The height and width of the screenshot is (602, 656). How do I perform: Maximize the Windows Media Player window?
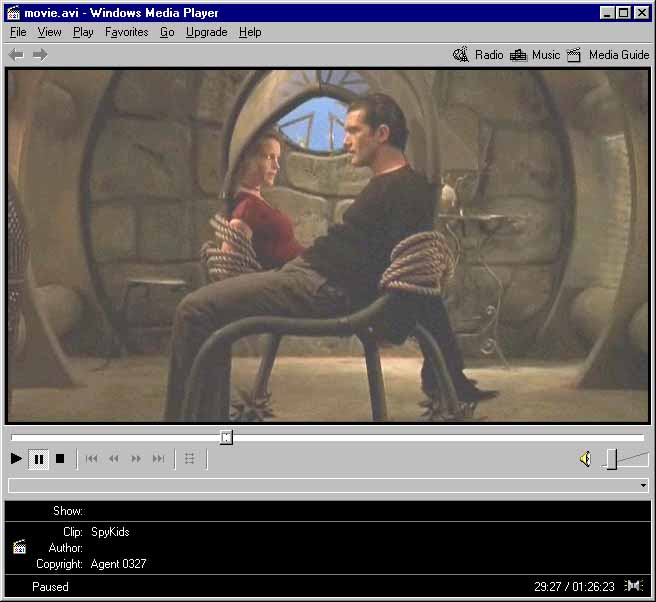[623, 13]
